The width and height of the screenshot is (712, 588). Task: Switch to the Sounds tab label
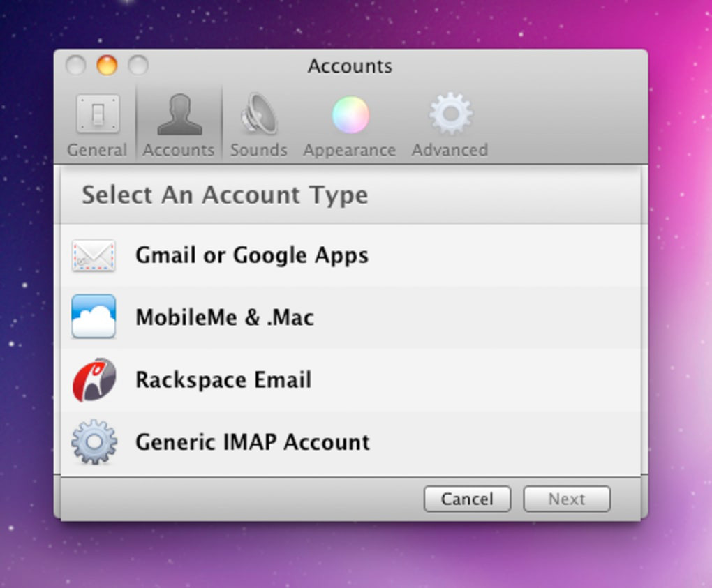tap(259, 150)
